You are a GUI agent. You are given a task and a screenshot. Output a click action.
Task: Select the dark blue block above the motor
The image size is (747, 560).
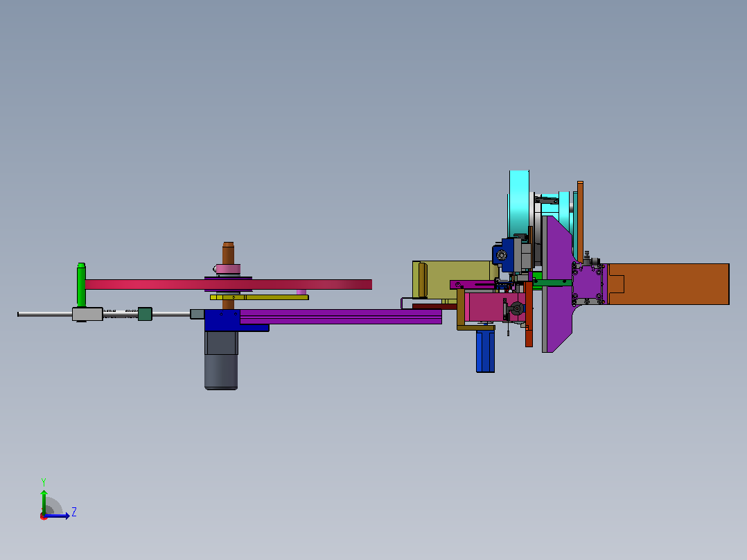click(x=222, y=320)
